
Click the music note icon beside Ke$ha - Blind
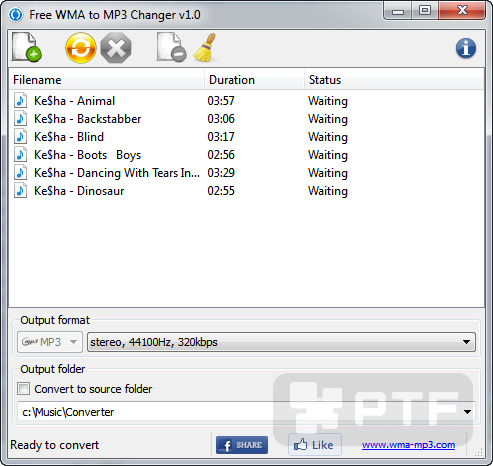20,136
